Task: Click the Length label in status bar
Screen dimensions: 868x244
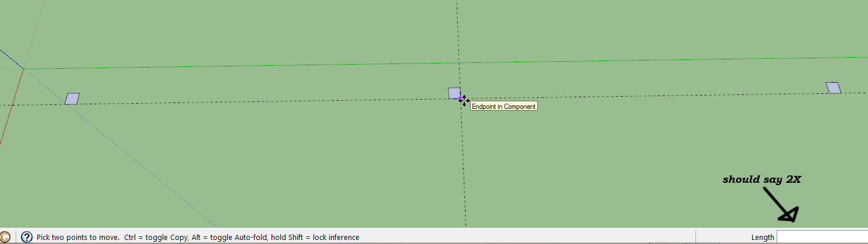Action: pyautogui.click(x=762, y=237)
